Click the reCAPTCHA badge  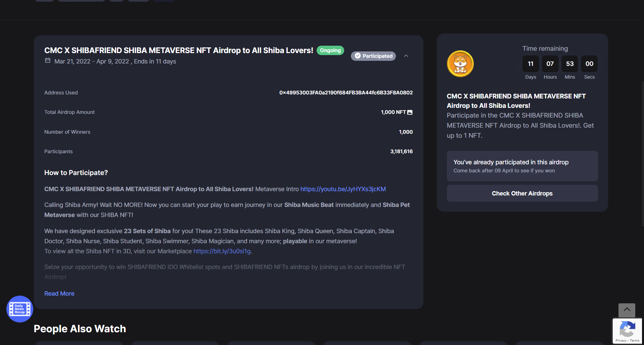click(x=627, y=331)
